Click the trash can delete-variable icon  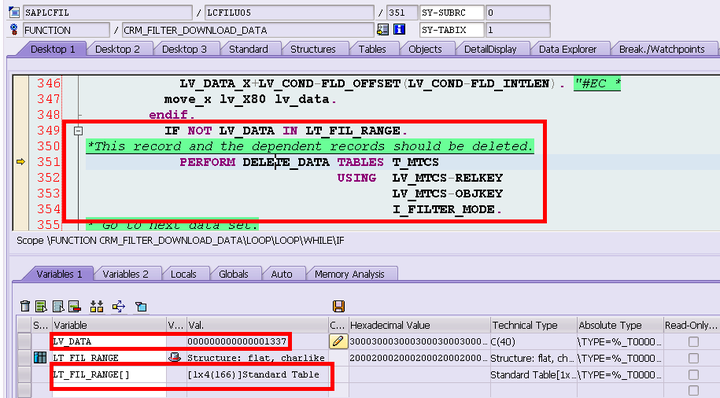pos(25,306)
